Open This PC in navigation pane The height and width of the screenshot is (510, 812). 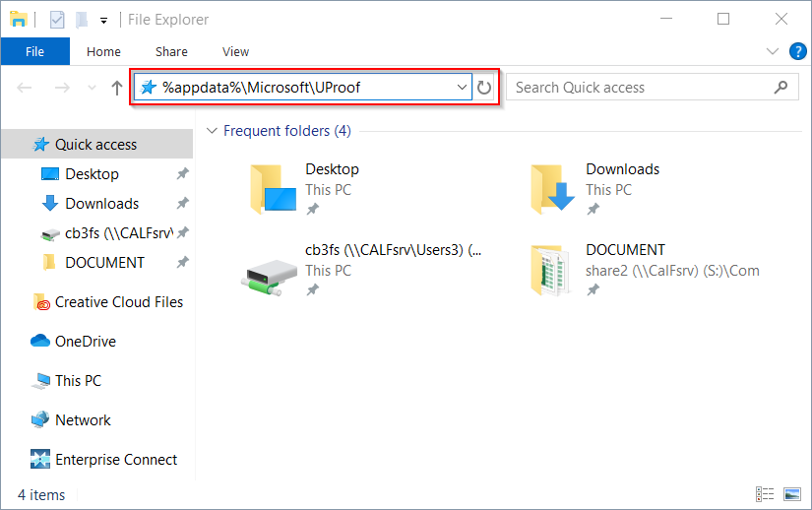[x=78, y=381]
